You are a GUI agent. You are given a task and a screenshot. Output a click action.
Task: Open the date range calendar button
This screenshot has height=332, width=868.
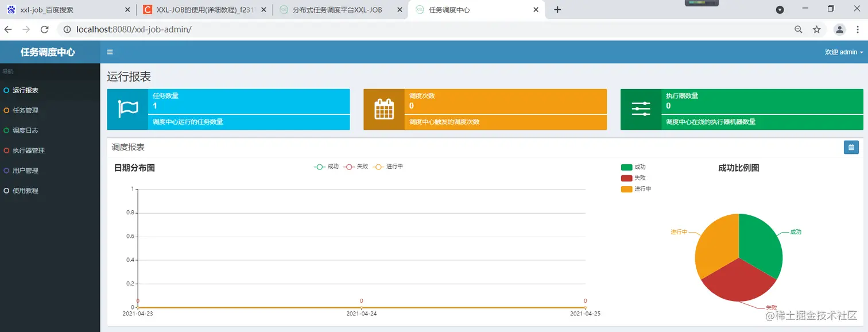(x=851, y=148)
